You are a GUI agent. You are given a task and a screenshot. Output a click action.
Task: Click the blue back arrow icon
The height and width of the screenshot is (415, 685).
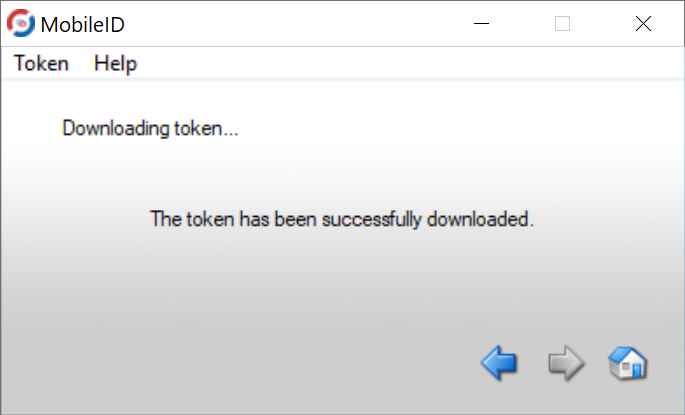click(x=499, y=363)
